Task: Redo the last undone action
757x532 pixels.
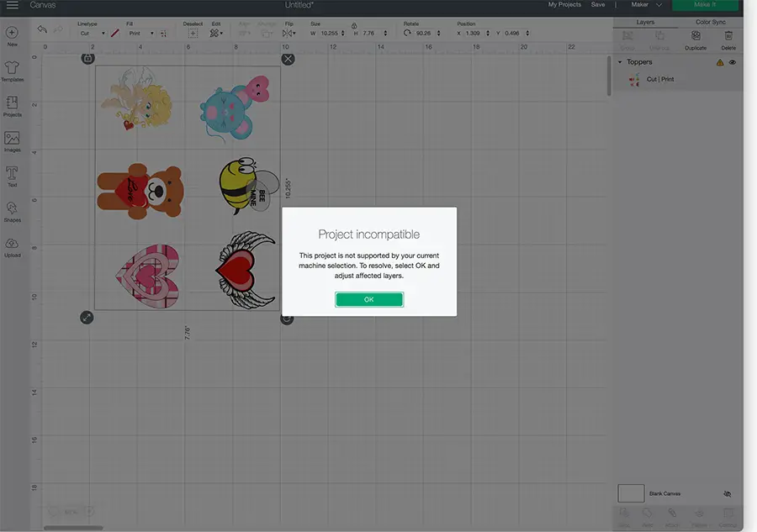Action: [x=58, y=29]
